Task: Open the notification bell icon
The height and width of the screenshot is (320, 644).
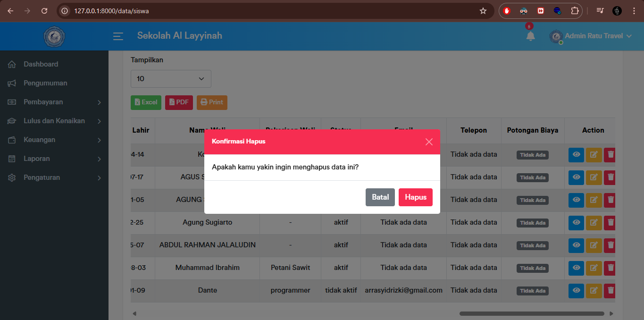Action: [530, 36]
